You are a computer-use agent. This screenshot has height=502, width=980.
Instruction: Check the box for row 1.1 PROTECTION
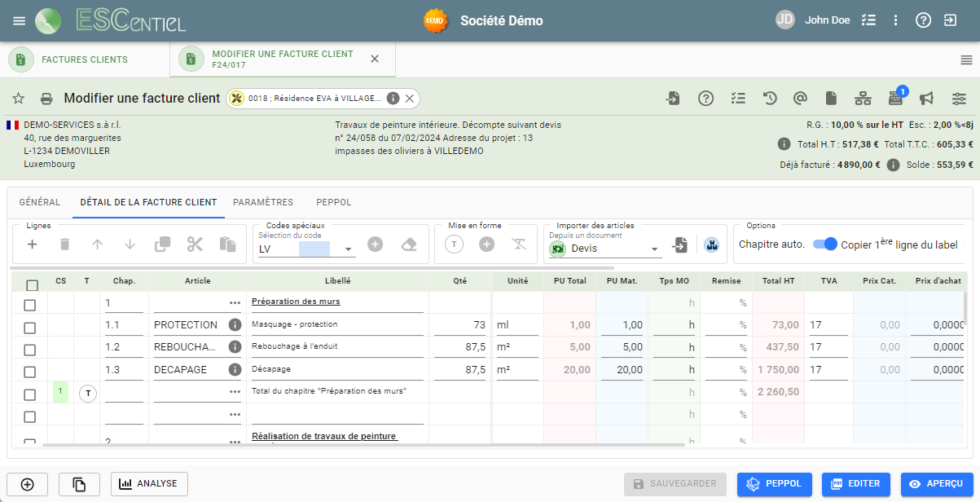[30, 328]
